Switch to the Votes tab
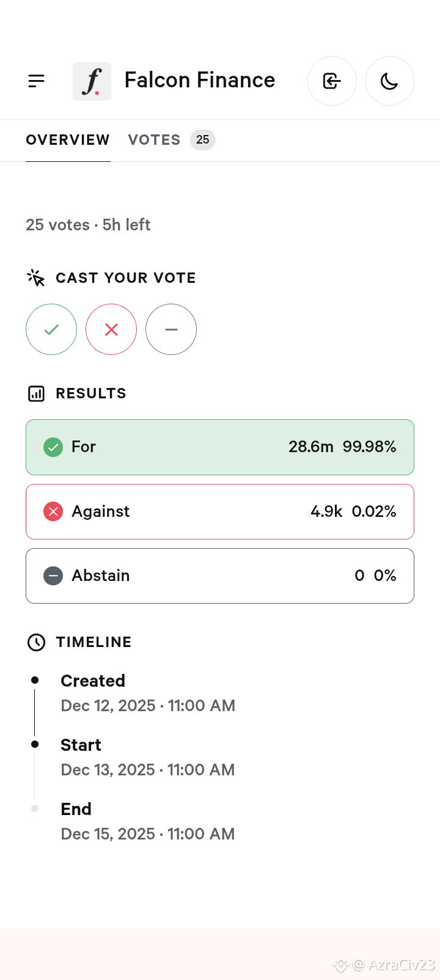 click(154, 140)
